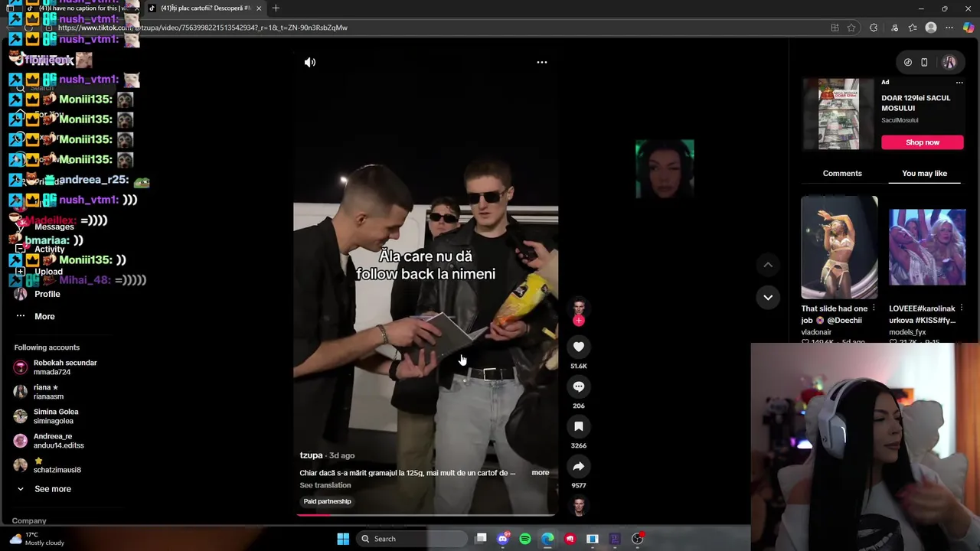Open the Doechii slide video thumbnail
Viewport: 980px width, 551px height.
[x=839, y=247]
